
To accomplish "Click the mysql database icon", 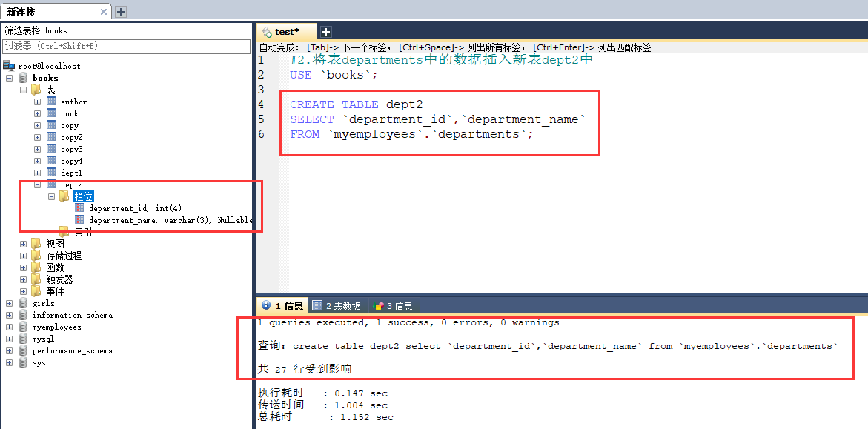I will click(23, 339).
